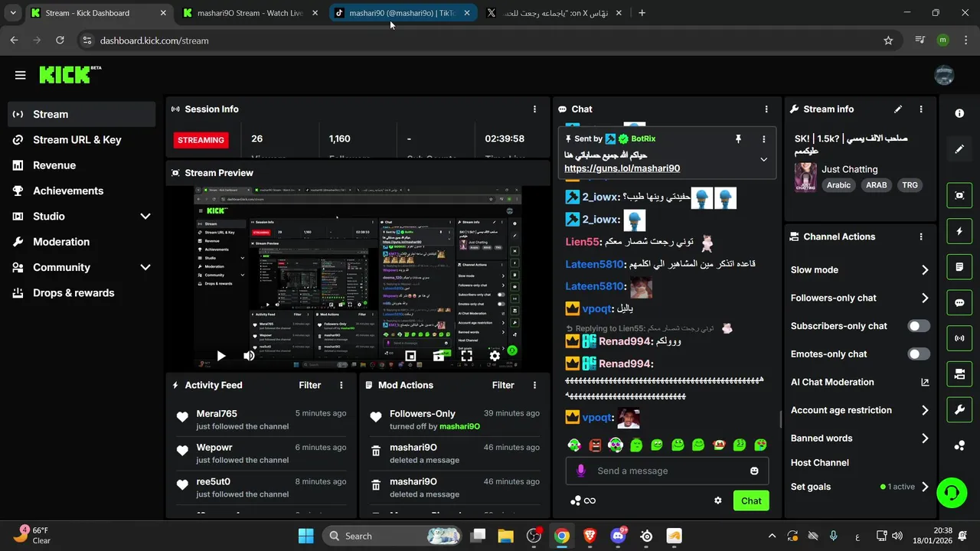Open Activity Feed three-dot options

pyautogui.click(x=341, y=385)
